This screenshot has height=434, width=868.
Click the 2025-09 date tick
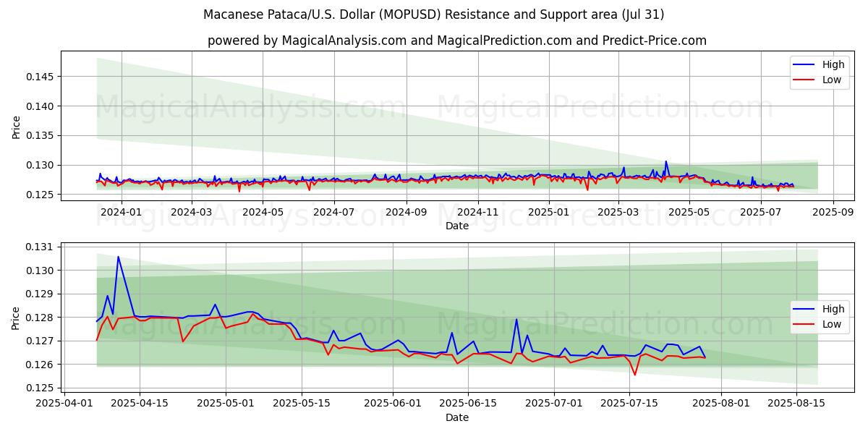click(x=834, y=212)
